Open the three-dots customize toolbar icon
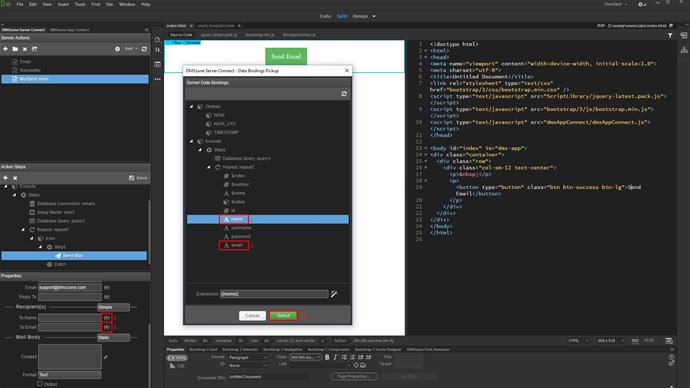Viewport: 690px width, 388px height. click(x=158, y=79)
